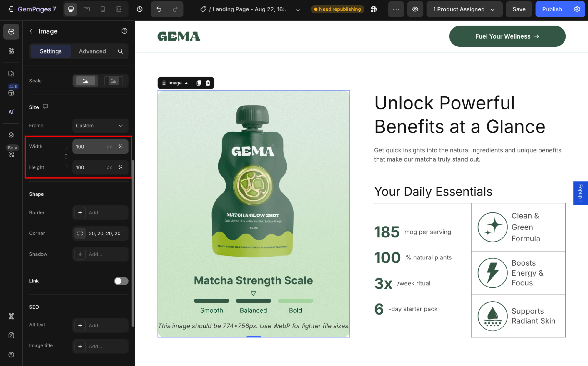This screenshot has height=366, width=588.
Task: Delete image using the trash icon
Action: 208,83
